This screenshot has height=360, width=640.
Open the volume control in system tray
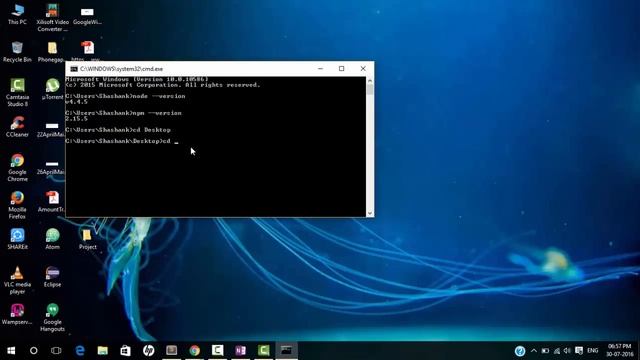click(x=567, y=351)
